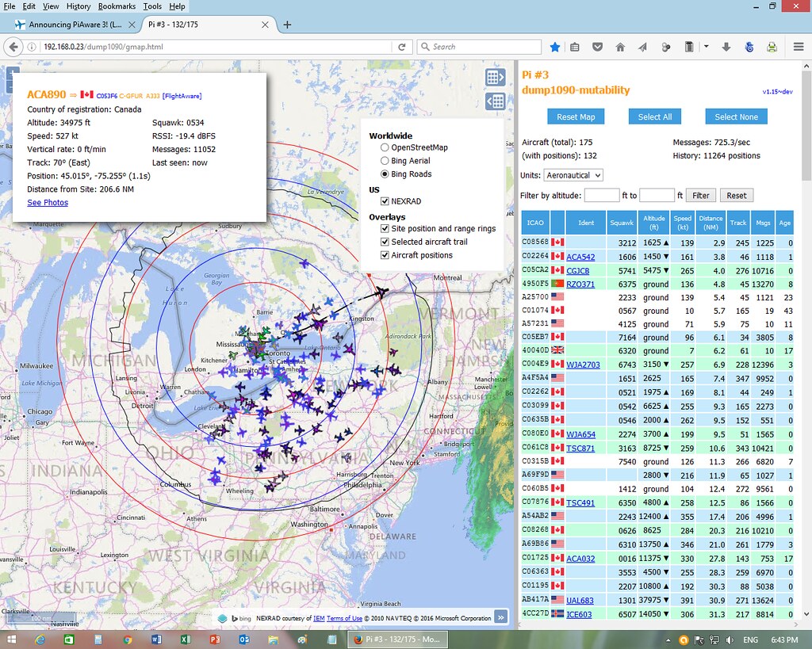812x649 pixels.
Task: Open See Photos link for ACA890
Action: click(48, 203)
